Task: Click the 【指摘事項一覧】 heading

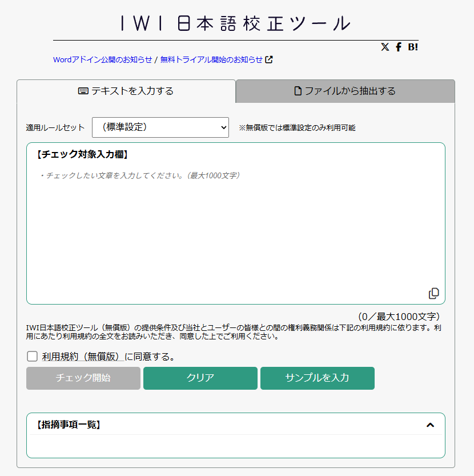Action: click(69, 425)
